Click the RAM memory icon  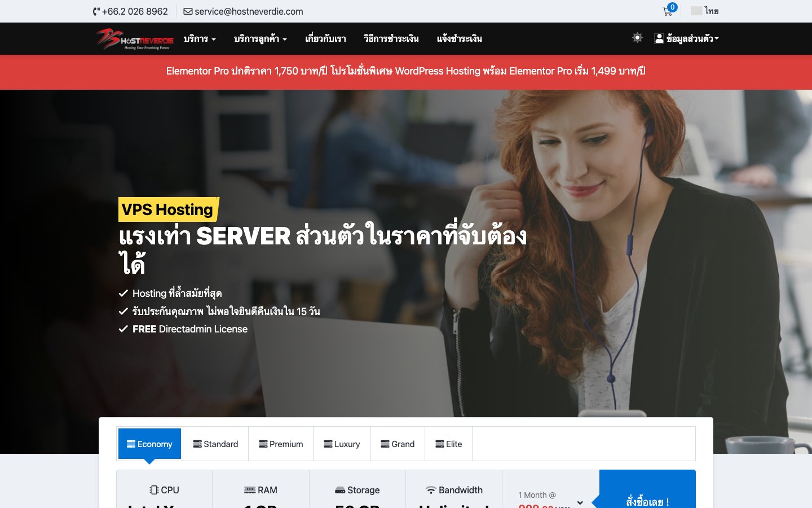tap(250, 490)
